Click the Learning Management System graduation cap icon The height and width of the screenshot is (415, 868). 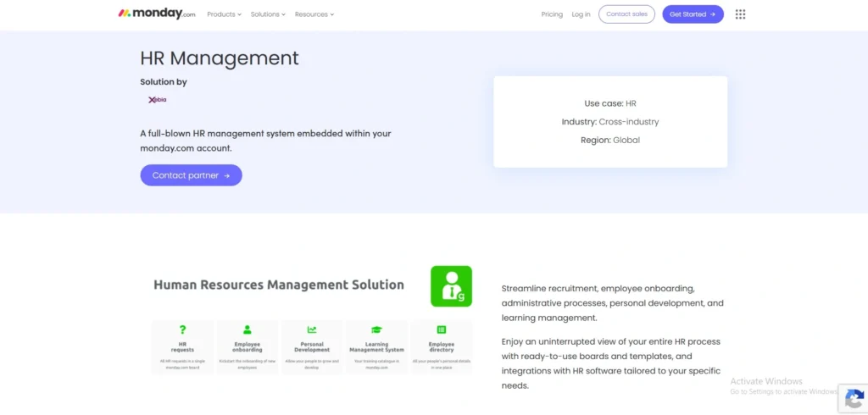pyautogui.click(x=376, y=329)
